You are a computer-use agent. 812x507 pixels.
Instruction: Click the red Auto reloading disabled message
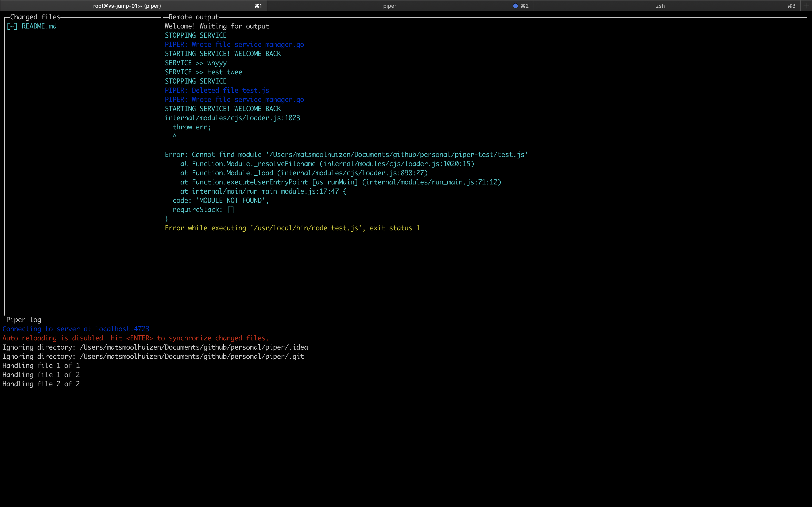[136, 338]
